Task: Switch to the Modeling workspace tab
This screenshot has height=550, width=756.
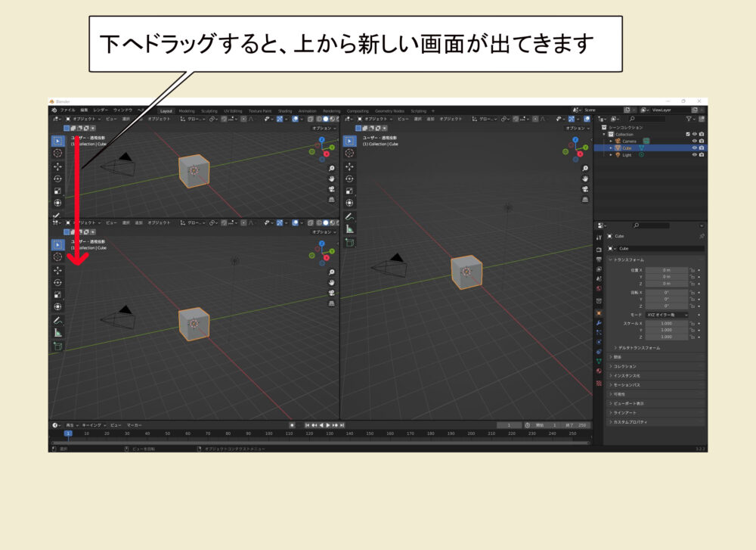Action: click(x=187, y=111)
